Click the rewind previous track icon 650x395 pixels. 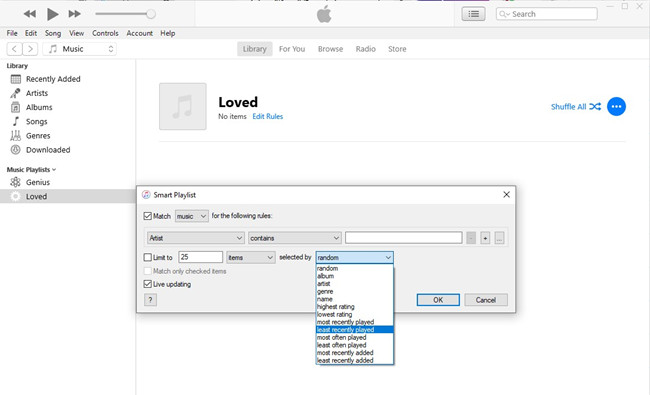pyautogui.click(x=29, y=14)
